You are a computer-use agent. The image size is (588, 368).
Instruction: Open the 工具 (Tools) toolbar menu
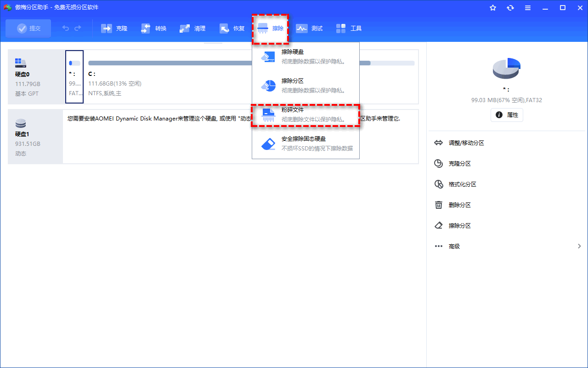pos(349,29)
